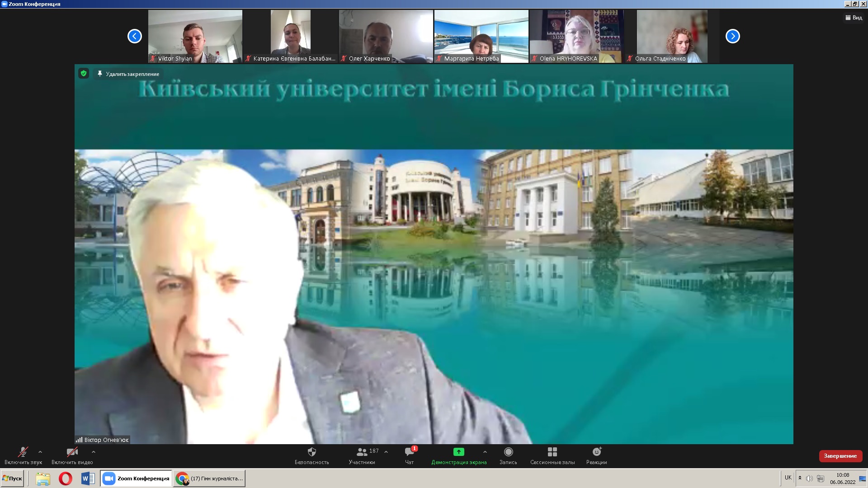
Task: Remove the pin (Удалить закрепление)
Action: 127,74
